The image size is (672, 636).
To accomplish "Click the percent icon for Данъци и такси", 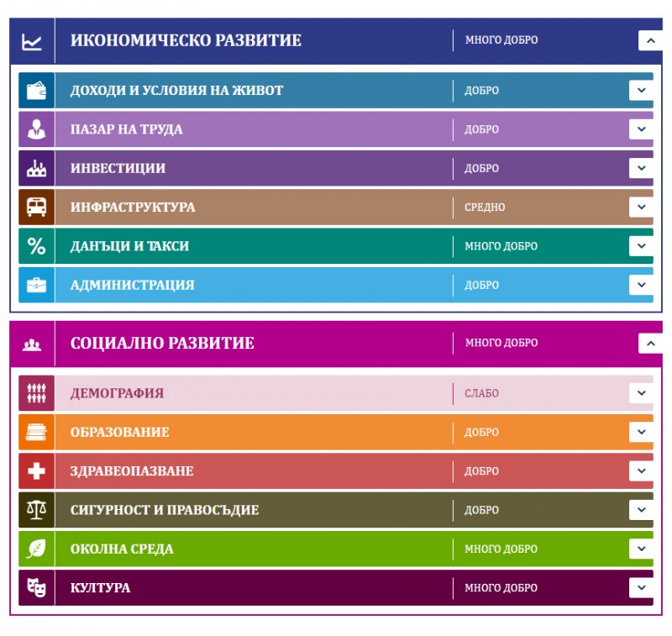I will pos(36,246).
